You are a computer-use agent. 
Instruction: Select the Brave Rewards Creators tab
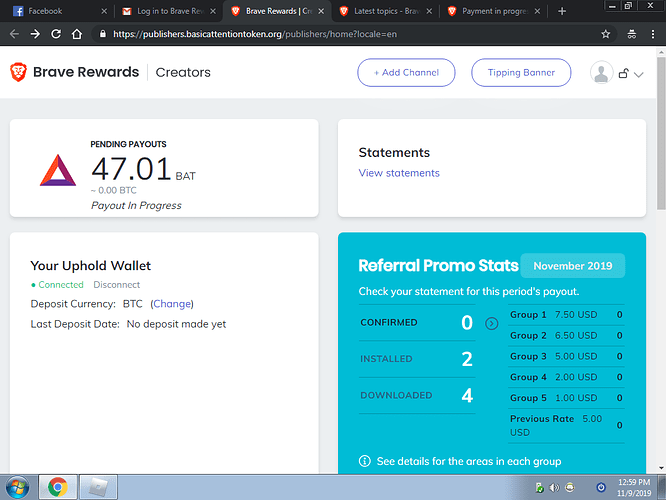point(277,11)
